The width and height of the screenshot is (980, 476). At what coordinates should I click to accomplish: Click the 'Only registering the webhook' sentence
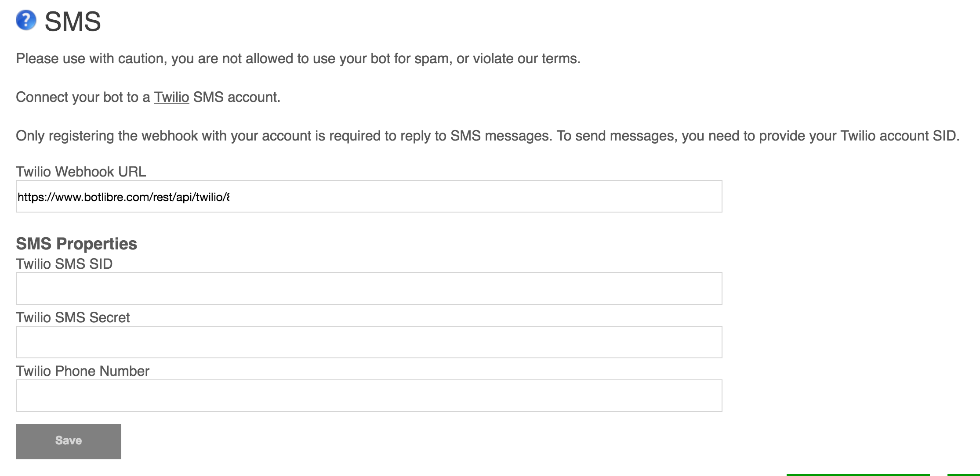(283, 136)
